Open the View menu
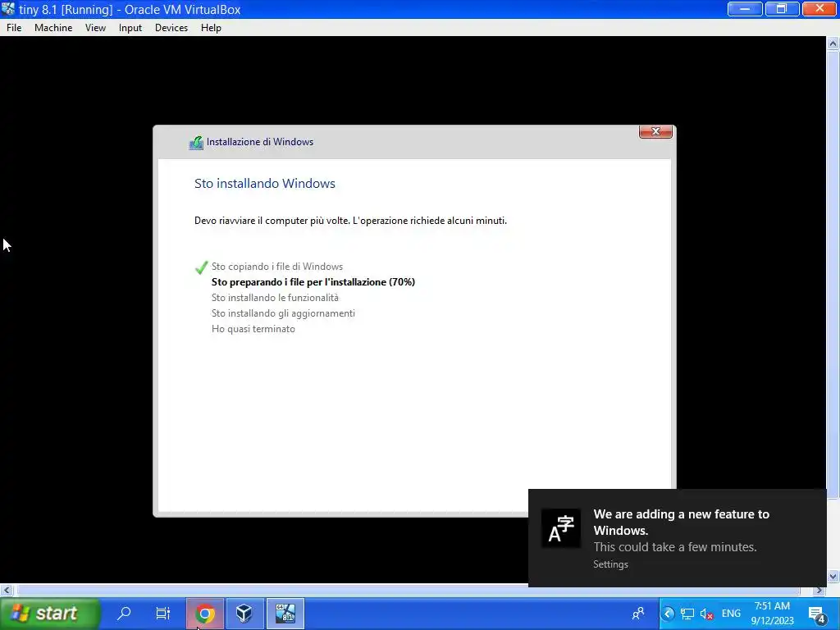The image size is (840, 630). 95,28
